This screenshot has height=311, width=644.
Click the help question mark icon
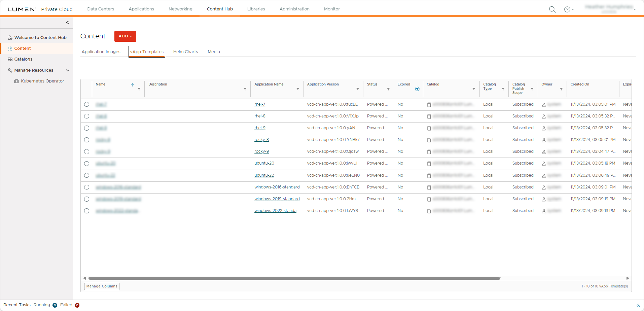click(x=567, y=9)
